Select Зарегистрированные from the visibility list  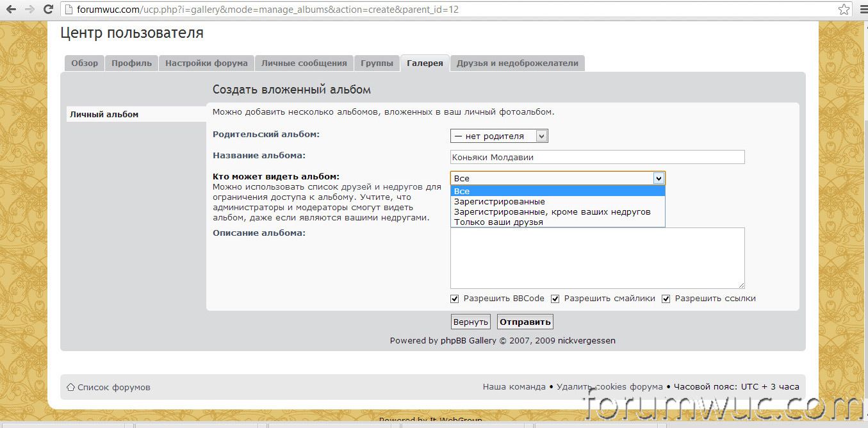(500, 202)
